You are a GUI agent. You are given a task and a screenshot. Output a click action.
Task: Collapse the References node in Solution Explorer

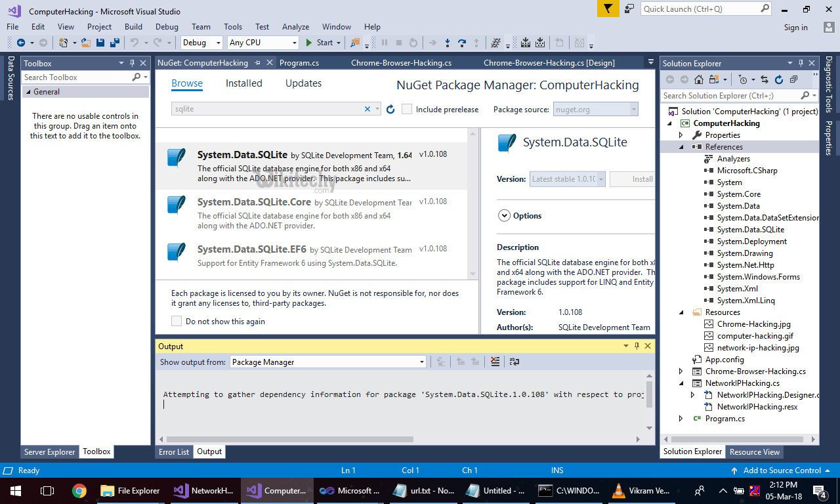point(681,147)
